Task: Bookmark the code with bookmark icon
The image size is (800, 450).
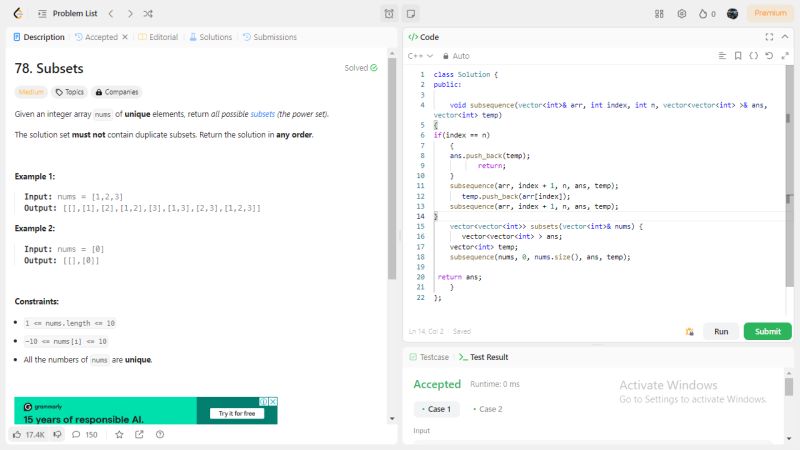Action: 738,56
